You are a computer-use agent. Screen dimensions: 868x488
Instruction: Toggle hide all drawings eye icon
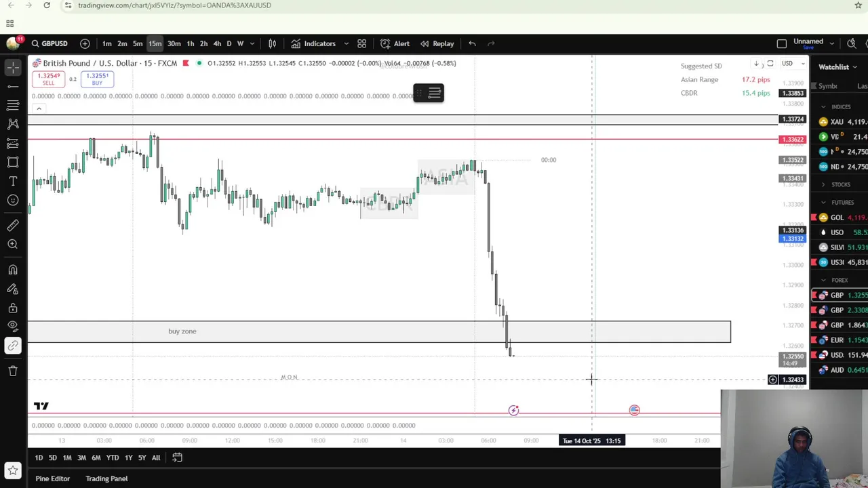click(x=13, y=327)
